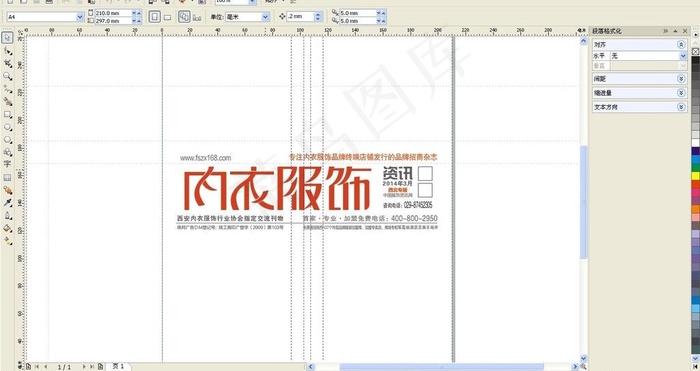Select the Interactive Blend tool

pyautogui.click(x=7, y=190)
